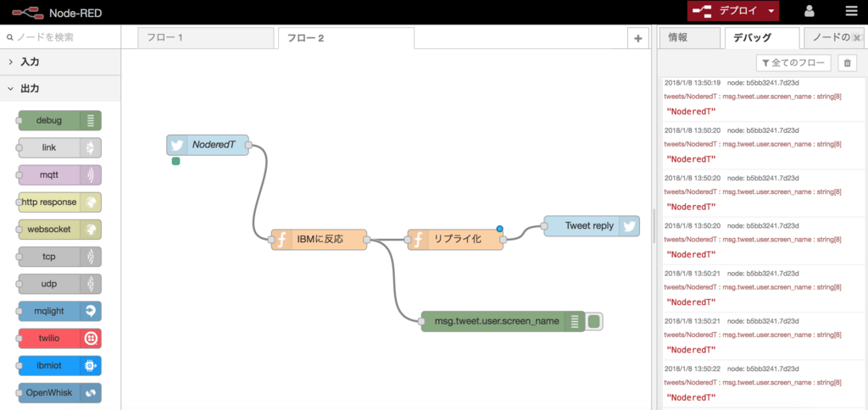Open the デバッグ sidebar tab

tap(762, 37)
